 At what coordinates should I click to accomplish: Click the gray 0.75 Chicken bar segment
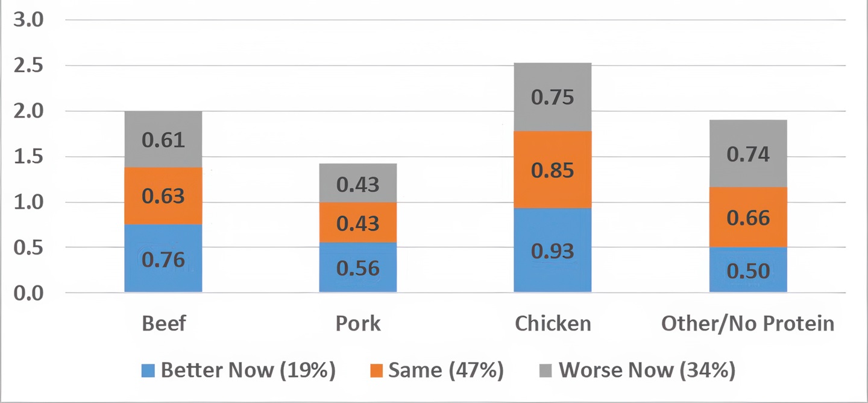coord(553,98)
